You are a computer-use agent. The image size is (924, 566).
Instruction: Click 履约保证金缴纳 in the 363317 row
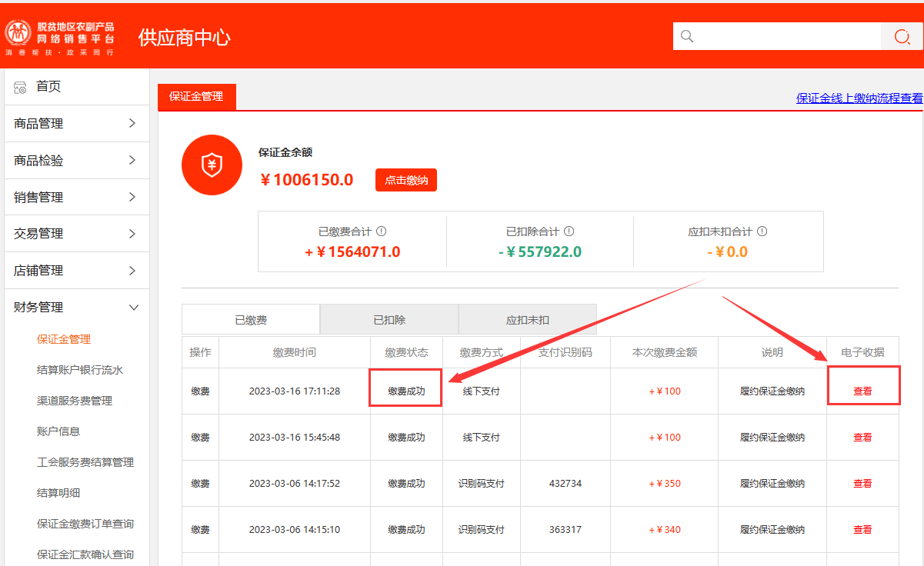(772, 530)
